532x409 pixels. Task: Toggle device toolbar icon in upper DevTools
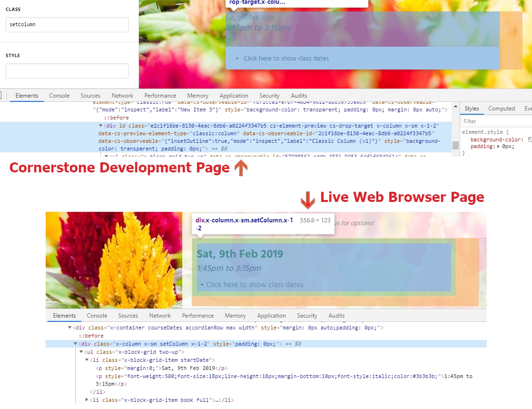tap(2, 96)
